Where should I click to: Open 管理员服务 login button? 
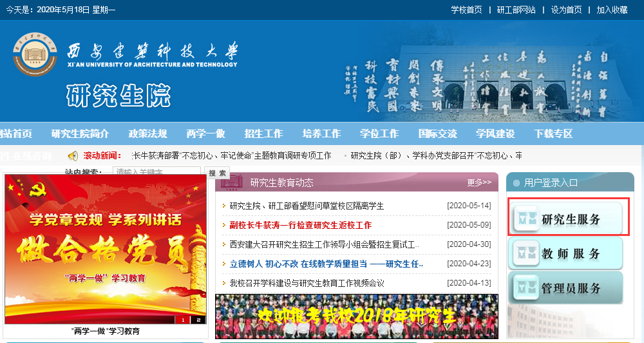[566, 288]
